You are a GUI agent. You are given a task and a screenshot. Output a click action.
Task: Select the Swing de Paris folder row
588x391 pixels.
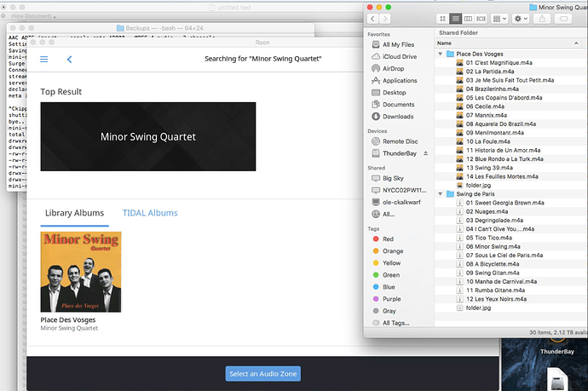coord(511,194)
